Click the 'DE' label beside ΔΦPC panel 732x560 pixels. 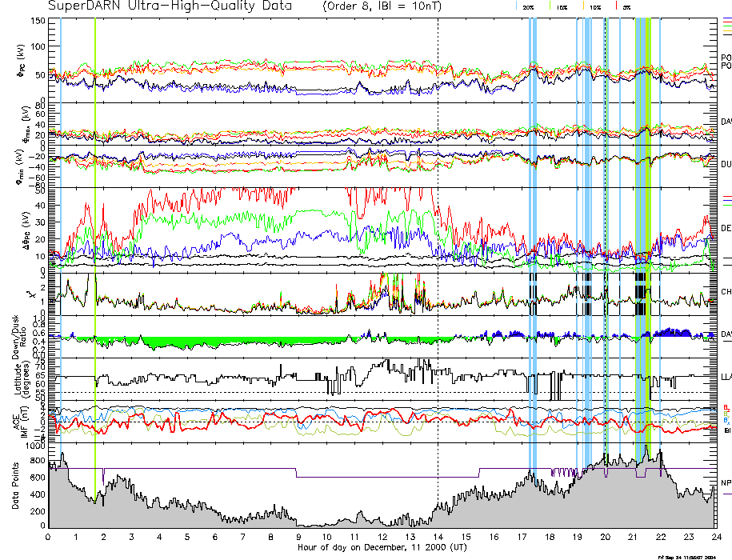[726, 228]
